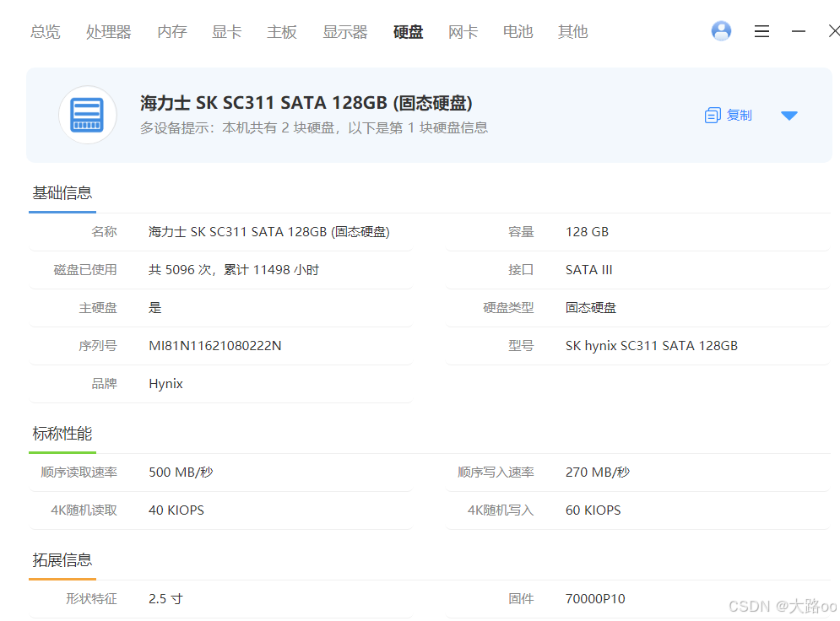
Task: Click the interface value SATA III
Action: [x=588, y=270]
